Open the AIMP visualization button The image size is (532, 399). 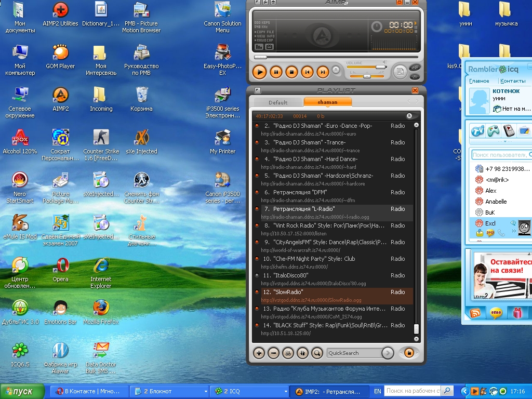tap(415, 77)
